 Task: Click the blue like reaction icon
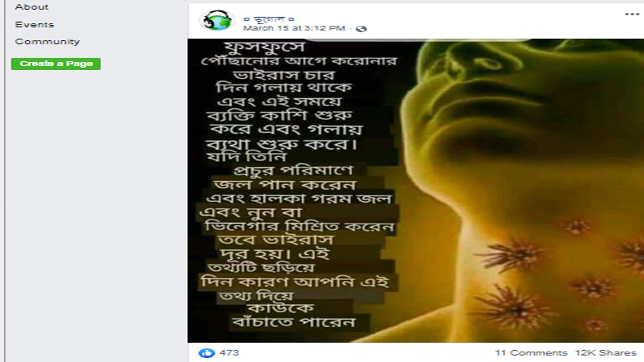[x=207, y=353]
